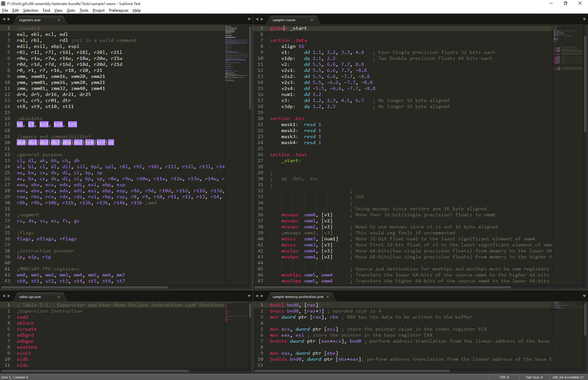588x380 pixels.
Task: Open the Preferences menu
Action: click(118, 10)
